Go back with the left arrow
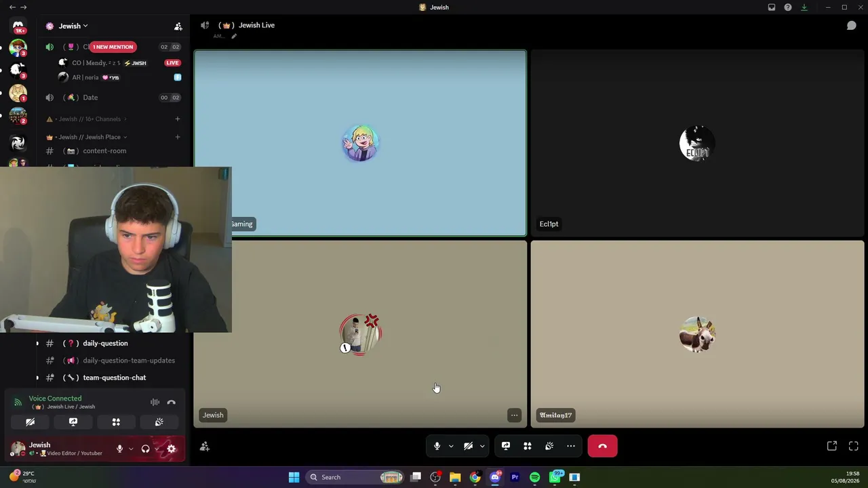Screen dimensions: 868x488 (12, 7)
